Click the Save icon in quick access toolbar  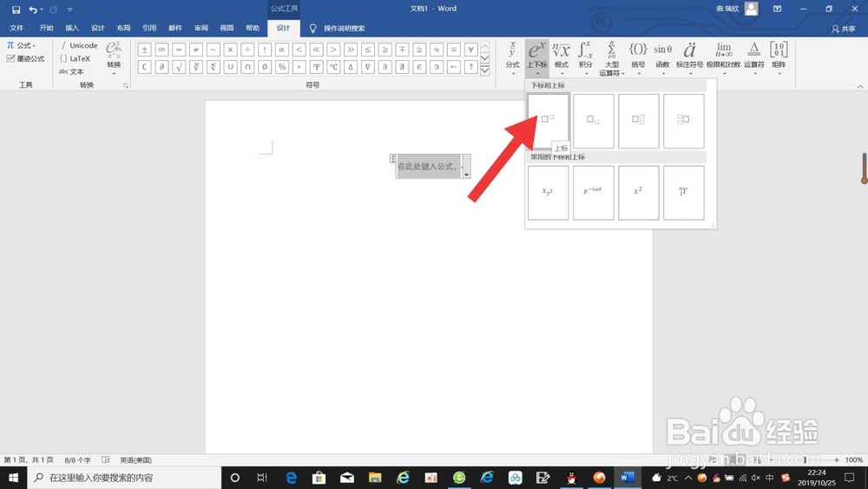(x=16, y=10)
